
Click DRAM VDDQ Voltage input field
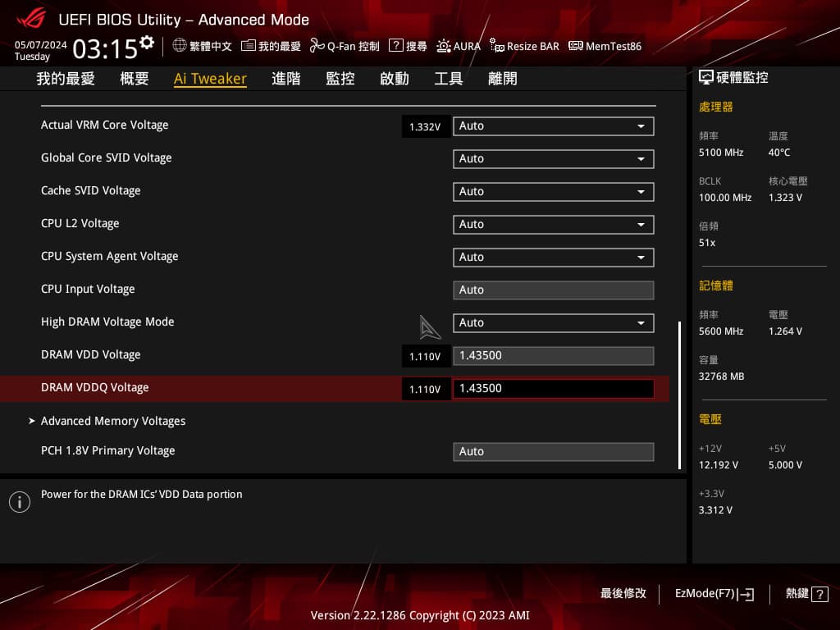(554, 389)
